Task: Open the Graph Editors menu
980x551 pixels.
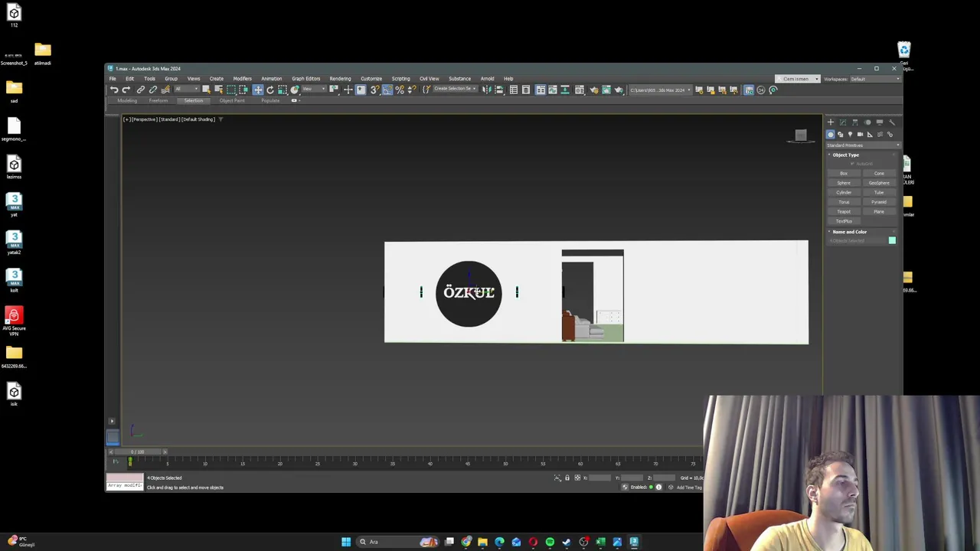Action: click(305, 78)
